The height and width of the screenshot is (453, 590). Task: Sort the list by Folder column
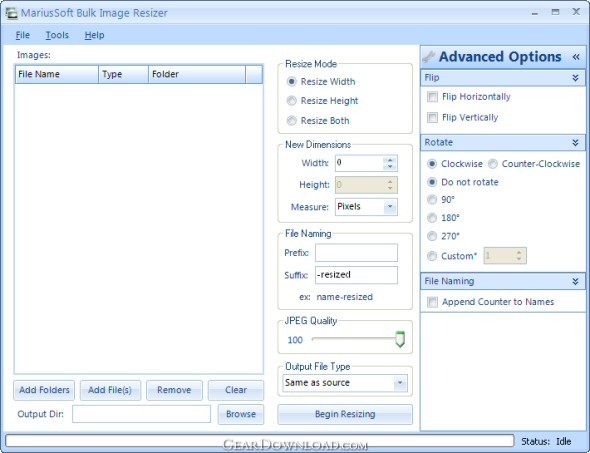(197, 74)
